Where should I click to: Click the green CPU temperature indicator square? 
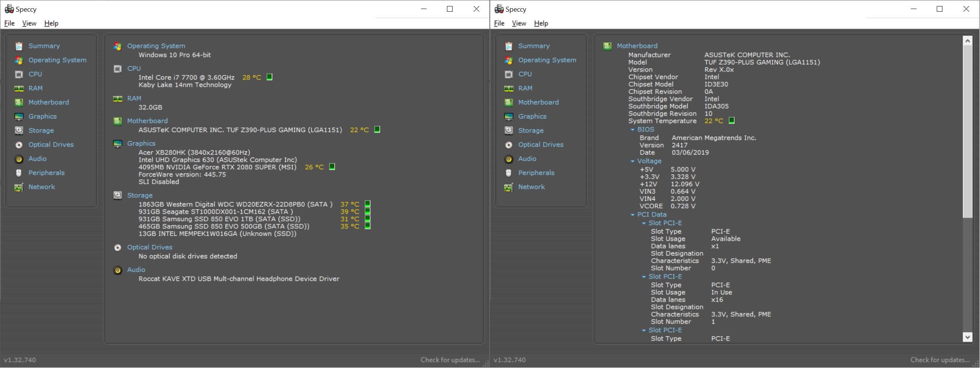pos(270,77)
